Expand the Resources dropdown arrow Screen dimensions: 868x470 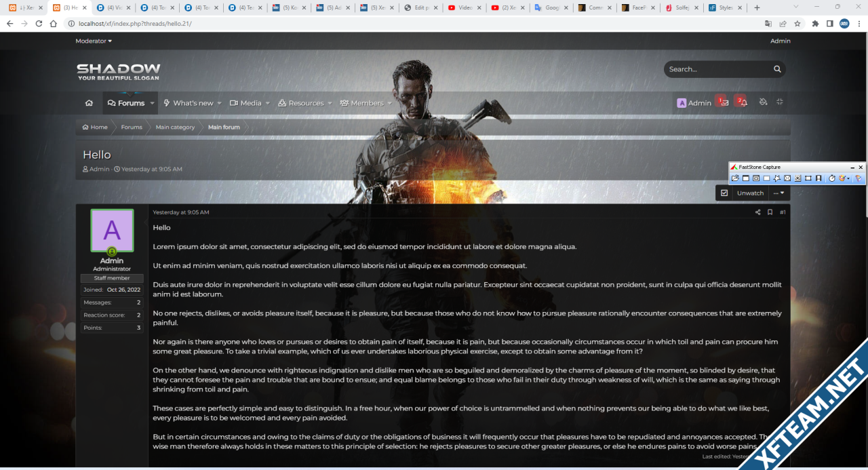click(330, 103)
